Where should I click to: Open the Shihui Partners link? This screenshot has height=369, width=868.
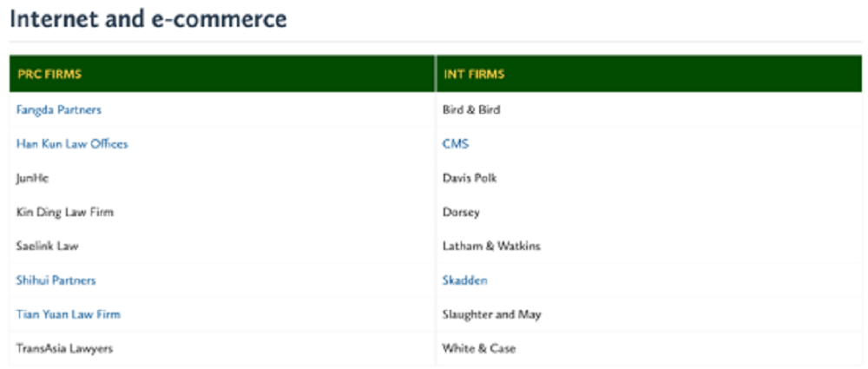(x=56, y=280)
